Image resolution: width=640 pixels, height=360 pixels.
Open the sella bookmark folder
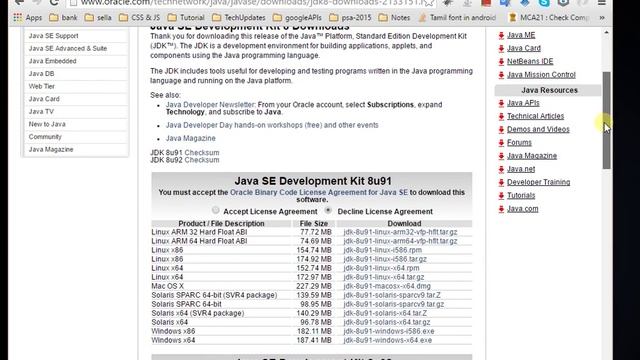[98, 18]
